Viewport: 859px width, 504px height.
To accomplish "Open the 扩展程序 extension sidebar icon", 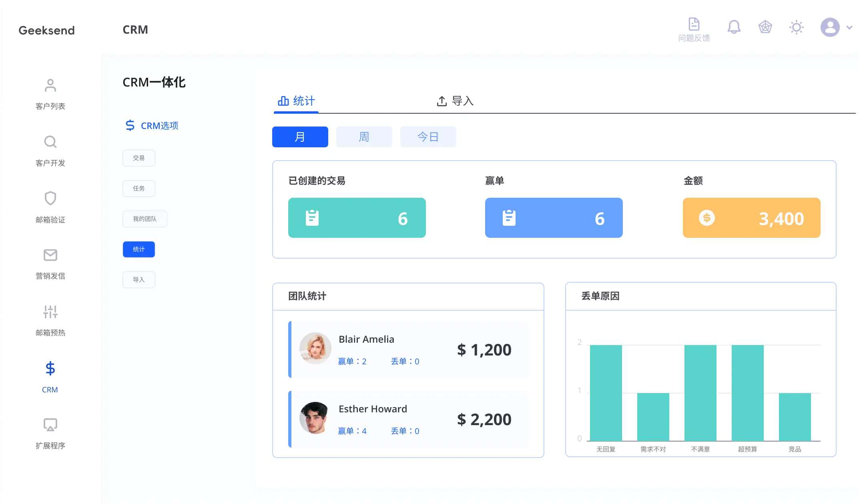I will tap(50, 425).
